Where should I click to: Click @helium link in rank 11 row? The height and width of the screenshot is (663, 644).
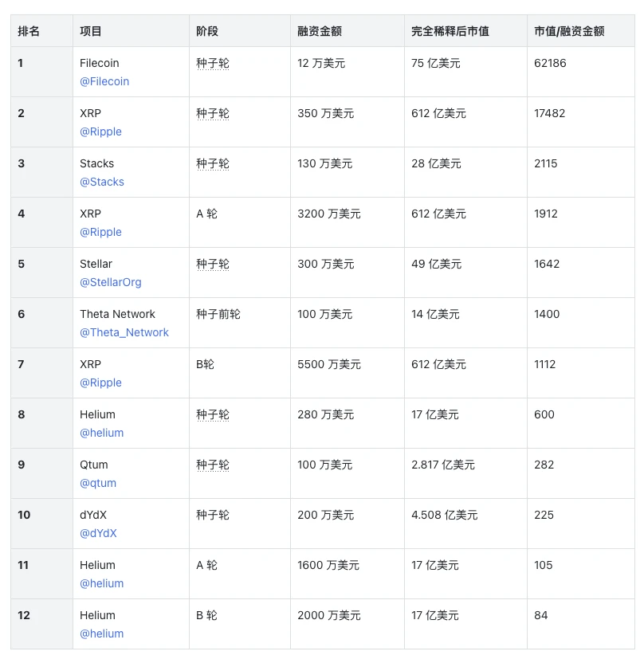102,583
